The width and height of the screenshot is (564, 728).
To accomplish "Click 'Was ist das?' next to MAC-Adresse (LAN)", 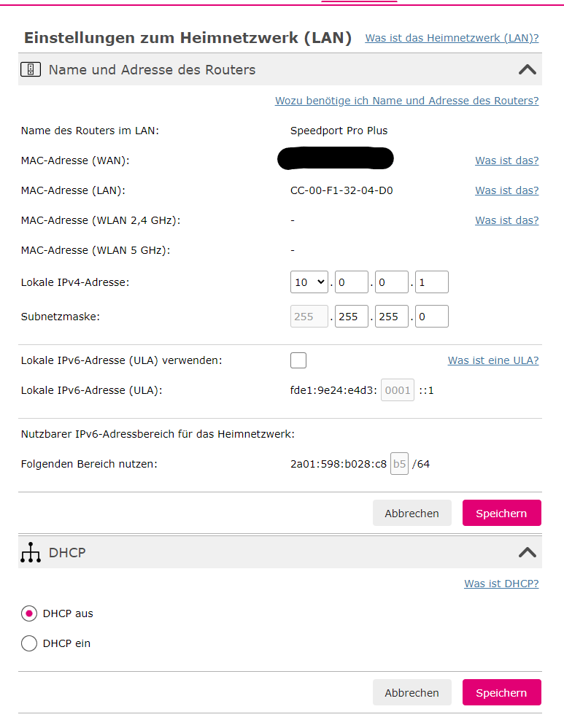I will tap(506, 190).
